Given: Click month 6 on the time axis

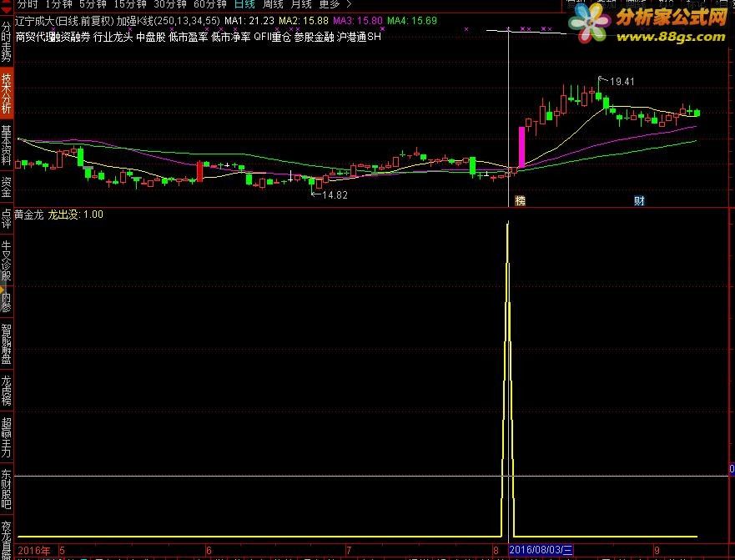Looking at the screenshot, I should (x=209, y=550).
